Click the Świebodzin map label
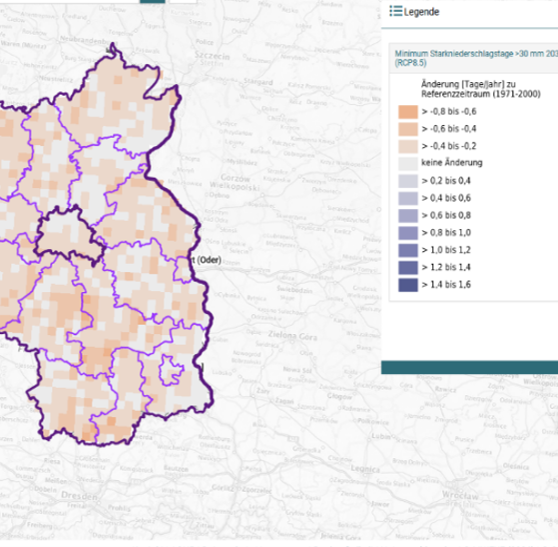 [x=295, y=290]
